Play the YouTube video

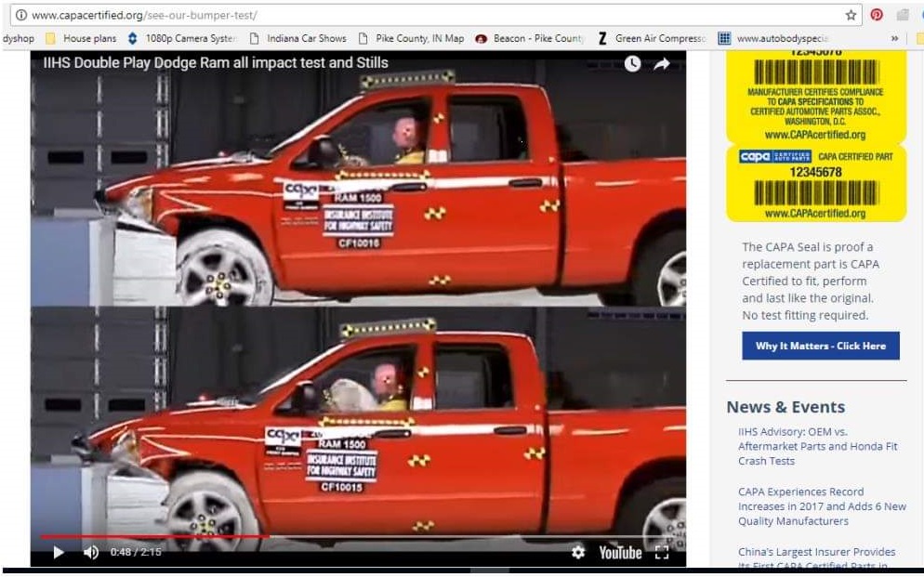click(59, 552)
